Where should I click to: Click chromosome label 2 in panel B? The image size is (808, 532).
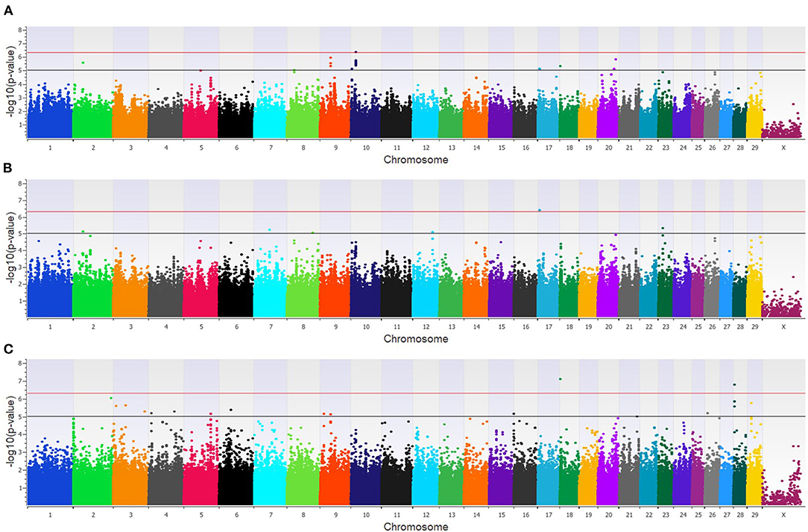(93, 327)
